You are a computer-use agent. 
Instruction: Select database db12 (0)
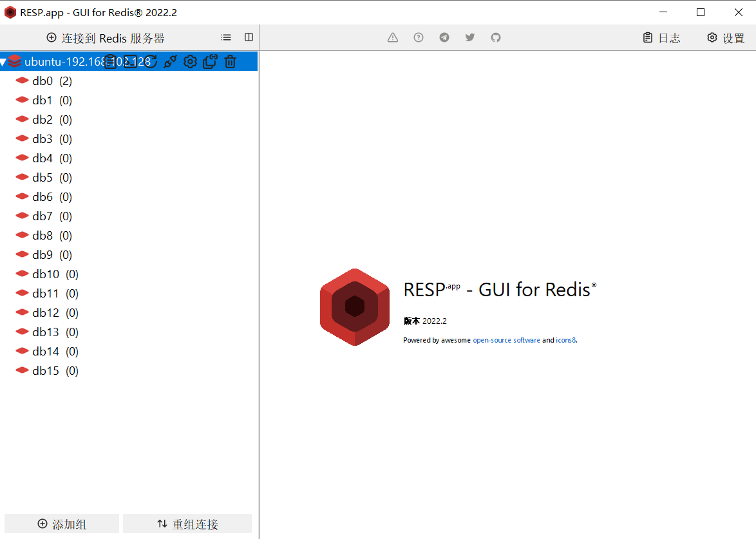[129, 312]
